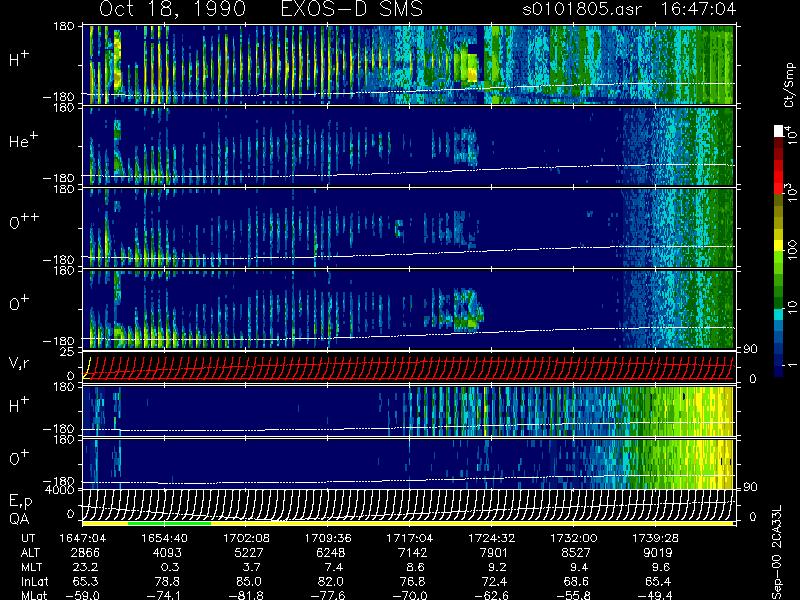800x600 pixels.
Task: Pick the cyan colorbar segment near 10
Action: (x=779, y=314)
